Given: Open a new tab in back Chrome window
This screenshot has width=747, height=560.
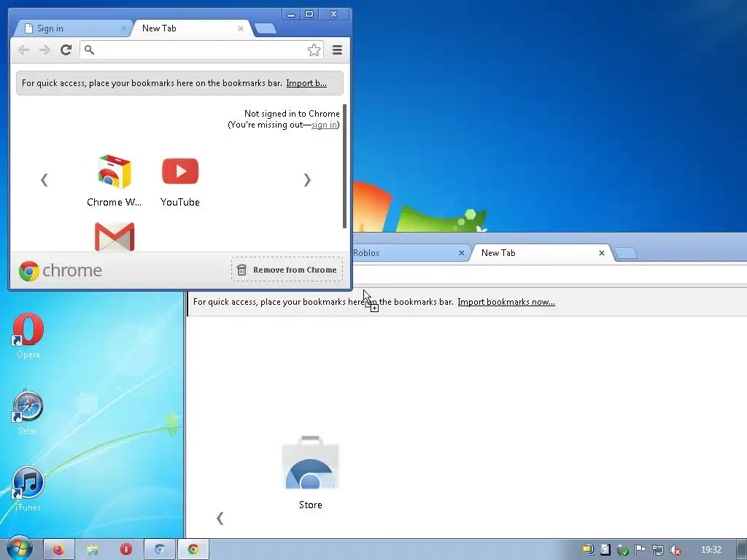Looking at the screenshot, I should click(626, 253).
